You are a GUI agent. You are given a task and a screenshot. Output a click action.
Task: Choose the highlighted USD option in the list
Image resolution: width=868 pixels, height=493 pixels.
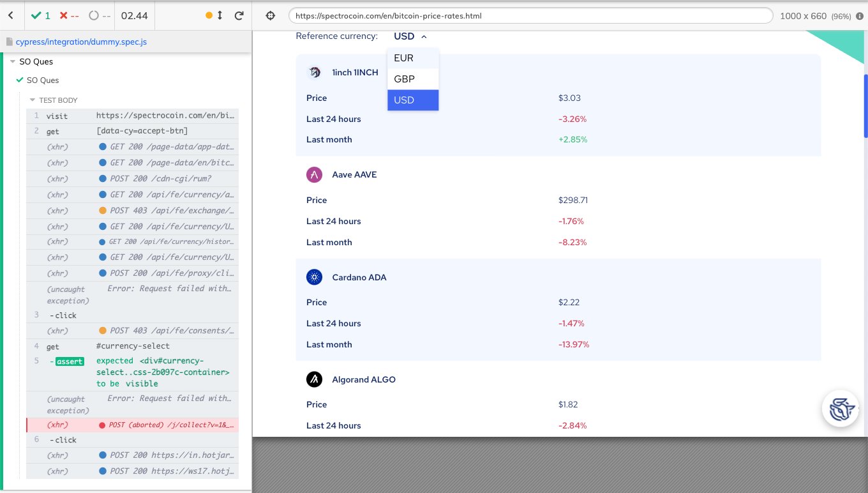click(413, 100)
